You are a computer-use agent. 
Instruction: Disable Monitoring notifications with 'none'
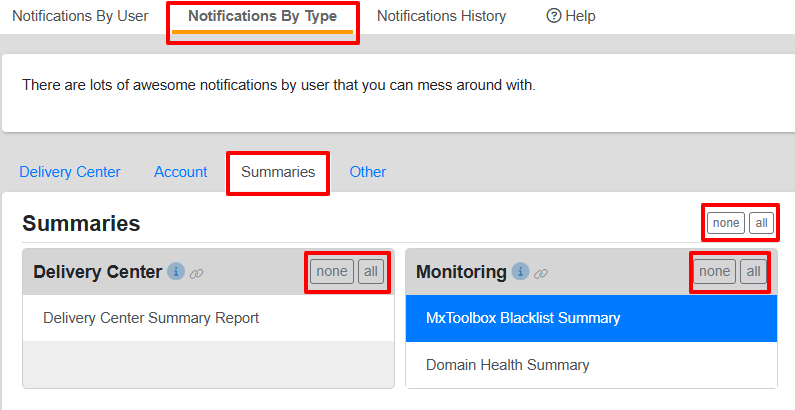pos(714,272)
